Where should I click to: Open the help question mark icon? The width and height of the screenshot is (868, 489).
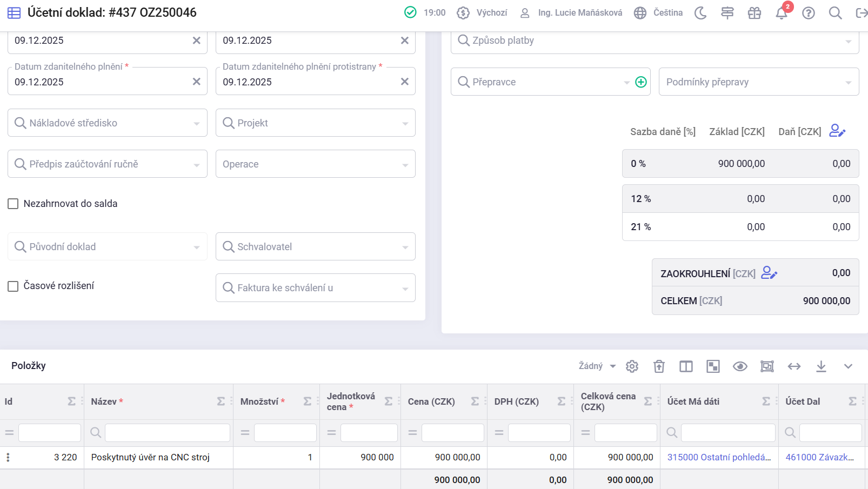click(808, 13)
